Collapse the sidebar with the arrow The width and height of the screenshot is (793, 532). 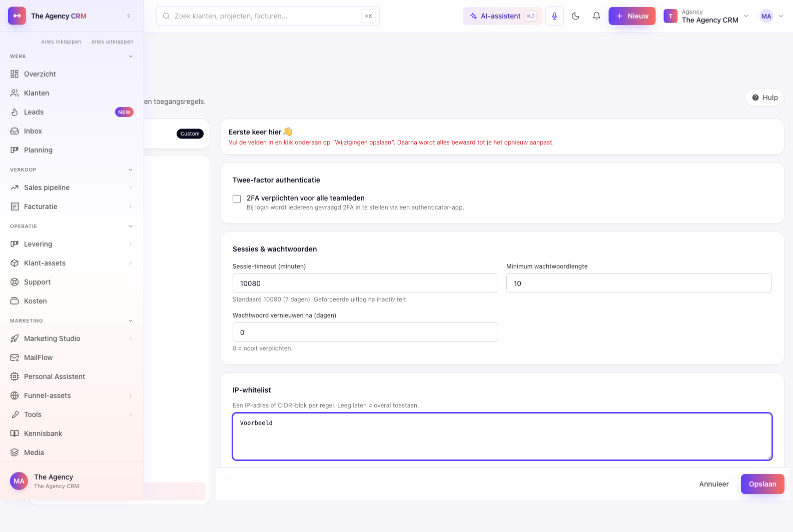point(129,16)
